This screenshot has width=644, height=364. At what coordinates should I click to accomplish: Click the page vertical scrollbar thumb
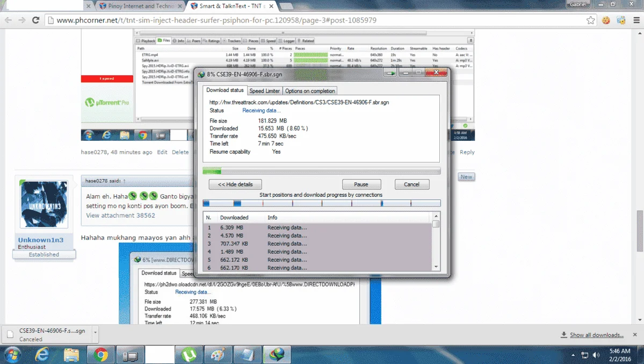[x=640, y=230]
